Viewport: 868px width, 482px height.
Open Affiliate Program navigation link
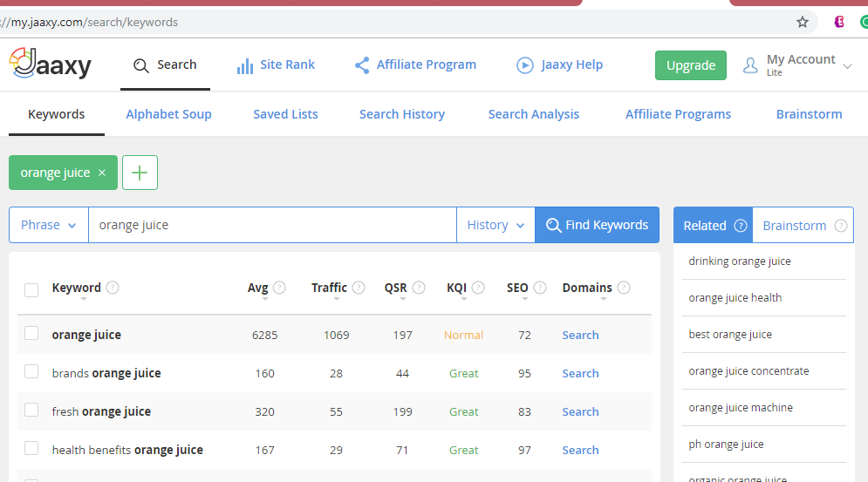click(x=427, y=64)
